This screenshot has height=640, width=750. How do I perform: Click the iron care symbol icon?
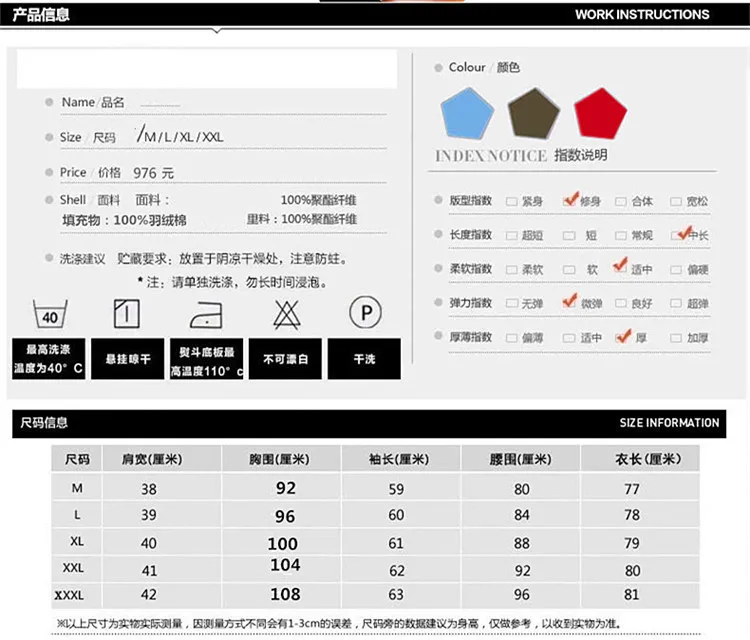[x=207, y=315]
